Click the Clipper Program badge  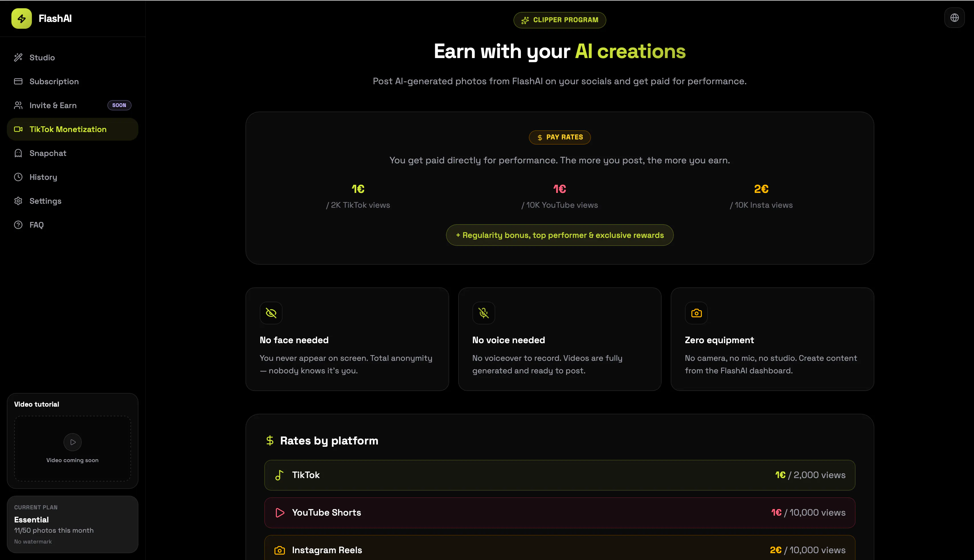point(560,20)
